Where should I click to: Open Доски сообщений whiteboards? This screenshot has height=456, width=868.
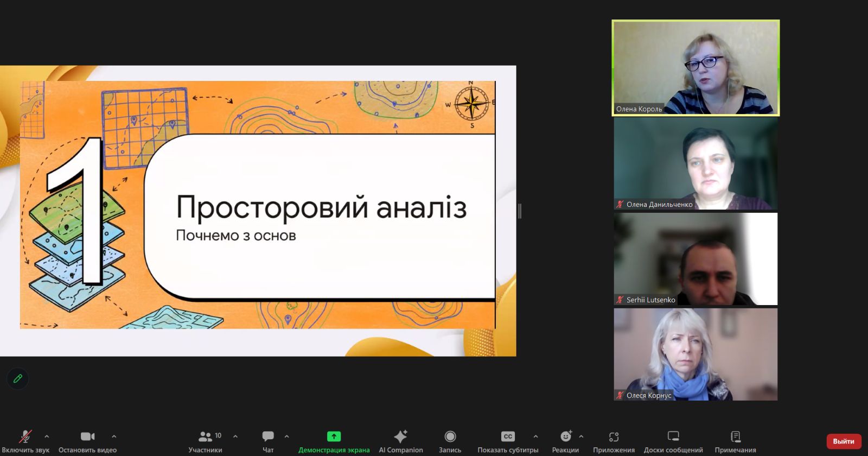tap(673, 437)
